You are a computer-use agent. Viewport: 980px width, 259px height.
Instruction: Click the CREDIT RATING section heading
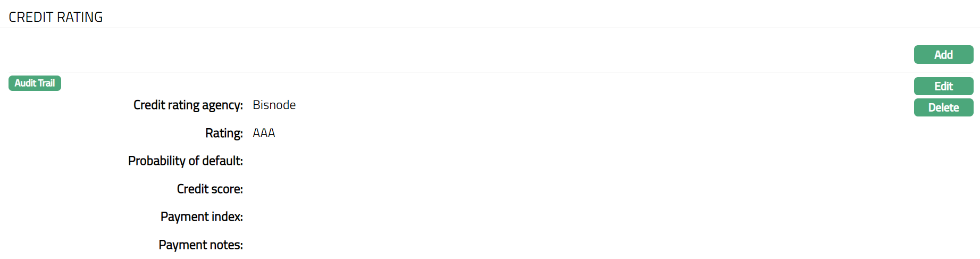(x=56, y=17)
